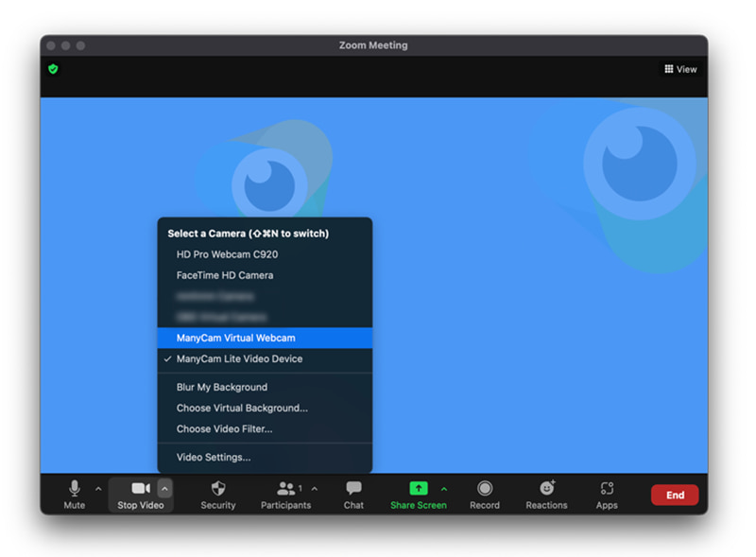Open Video Settings
756x557 pixels.
(265, 457)
